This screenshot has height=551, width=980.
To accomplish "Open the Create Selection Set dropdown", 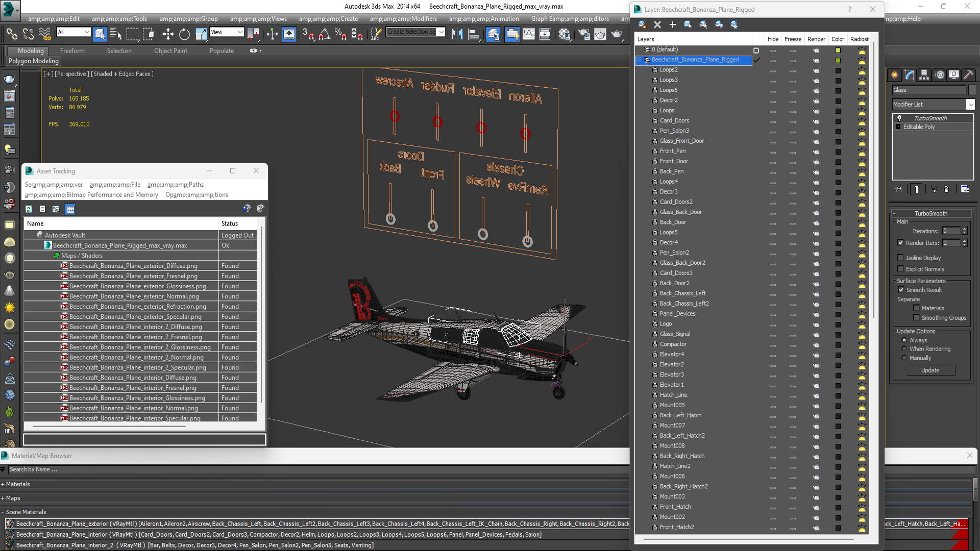I will pos(415,32).
